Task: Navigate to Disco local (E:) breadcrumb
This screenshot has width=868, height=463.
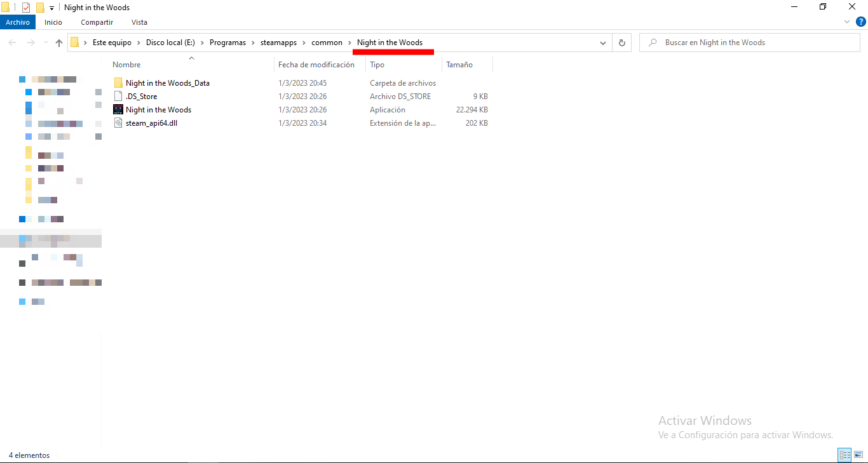Action: (x=170, y=43)
